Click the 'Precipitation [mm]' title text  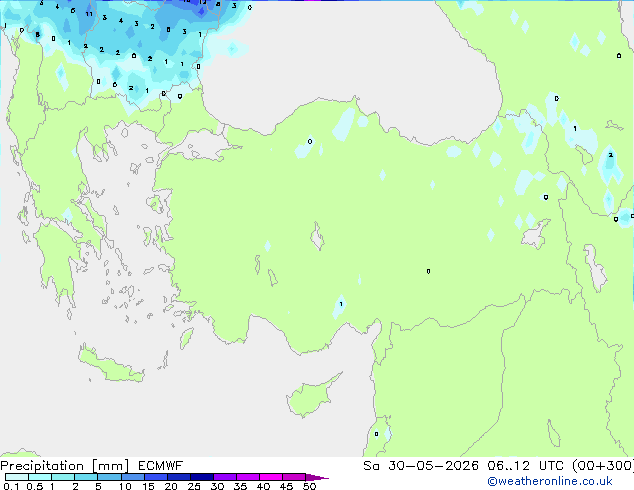pyautogui.click(x=65, y=466)
